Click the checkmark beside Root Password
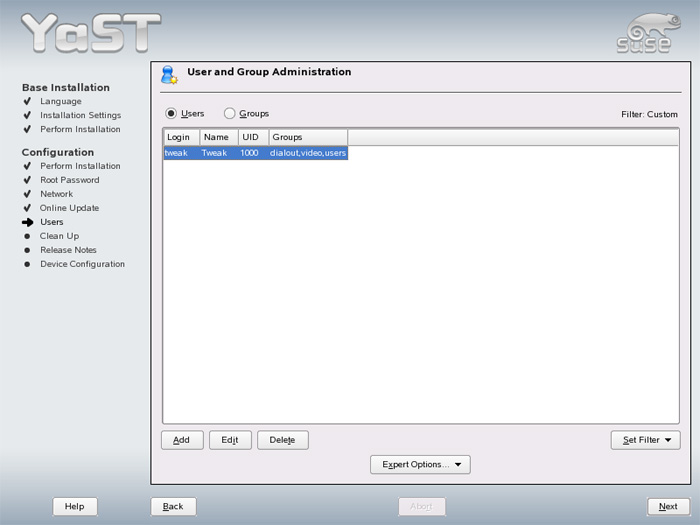The image size is (700, 525). click(x=27, y=180)
